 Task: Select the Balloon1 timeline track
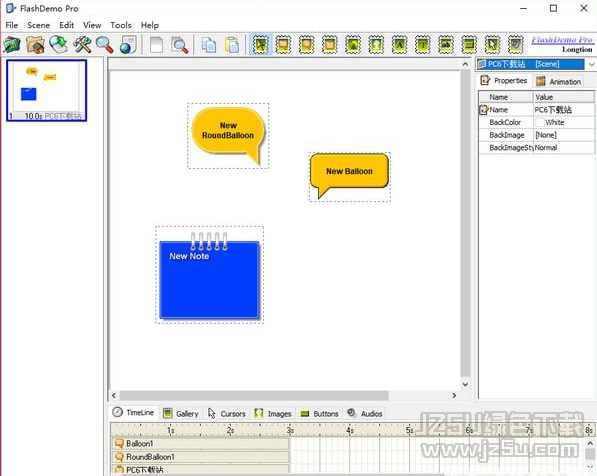pyautogui.click(x=200, y=444)
